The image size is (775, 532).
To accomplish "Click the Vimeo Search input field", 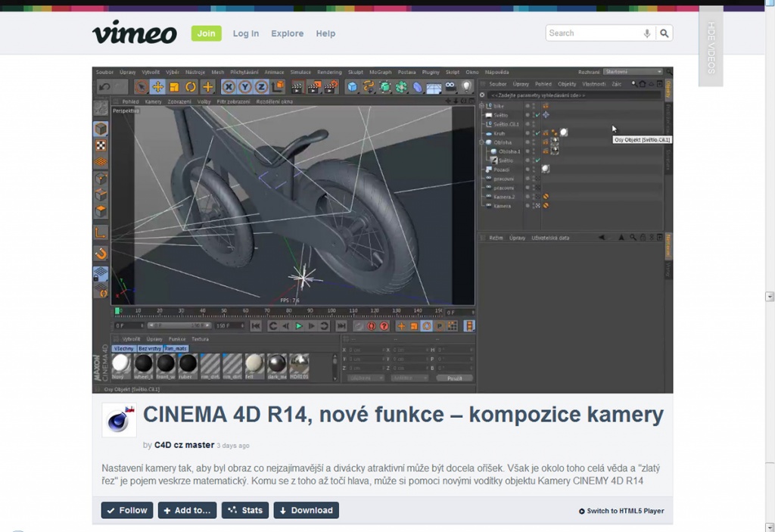I will (592, 33).
